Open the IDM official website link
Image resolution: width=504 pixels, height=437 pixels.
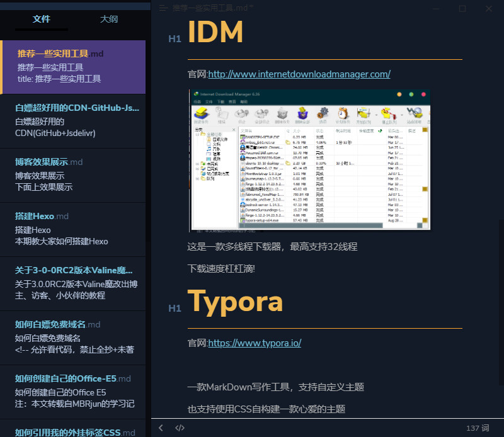point(299,74)
